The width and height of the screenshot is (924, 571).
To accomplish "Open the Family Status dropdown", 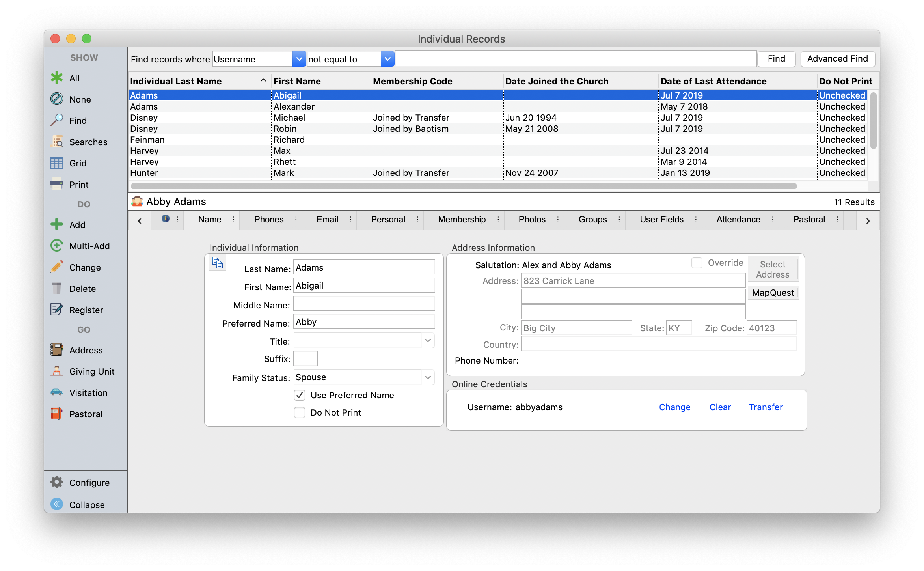I will 428,377.
